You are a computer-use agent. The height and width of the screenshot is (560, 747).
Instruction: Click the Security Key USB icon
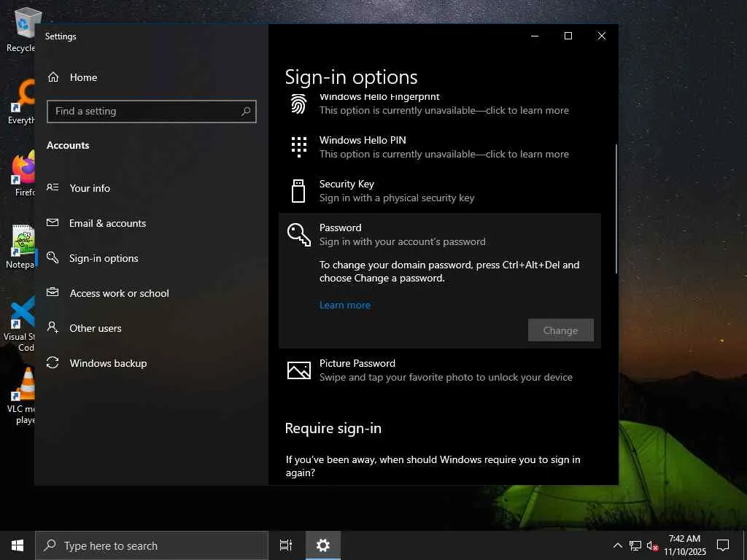[x=298, y=191]
